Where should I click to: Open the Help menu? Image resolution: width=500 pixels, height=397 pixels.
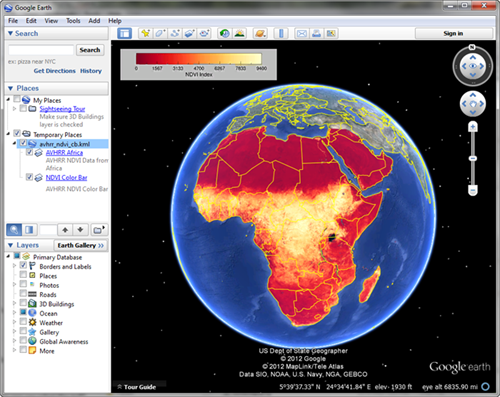pyautogui.click(x=115, y=21)
